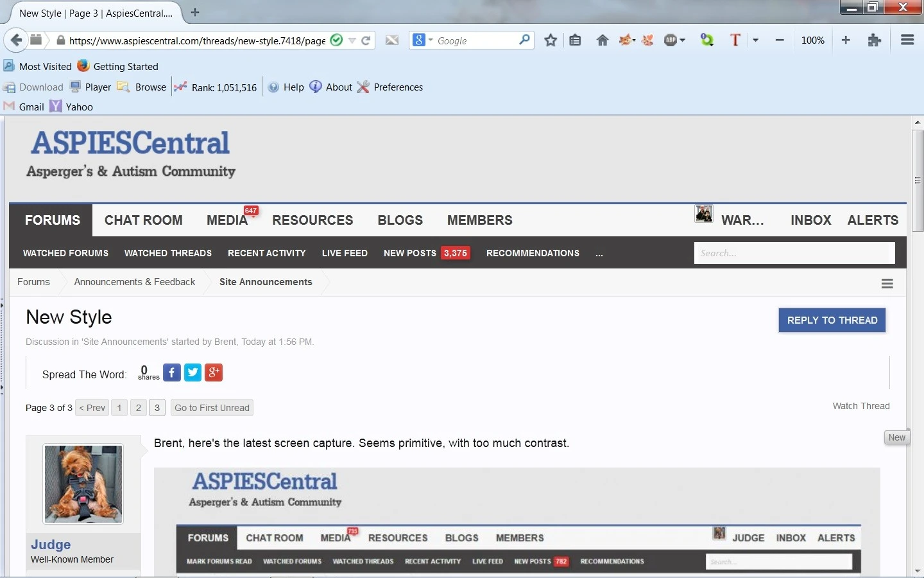
Task: Open the RESOURCES tab
Action: point(312,220)
